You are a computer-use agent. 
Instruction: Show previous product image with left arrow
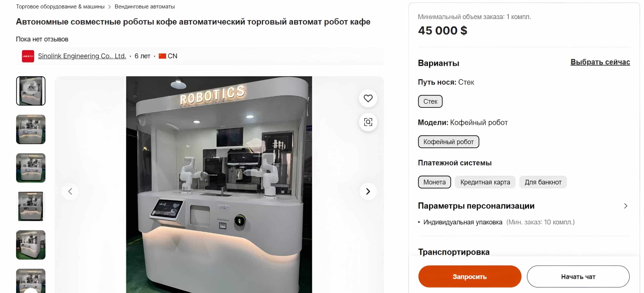click(70, 191)
